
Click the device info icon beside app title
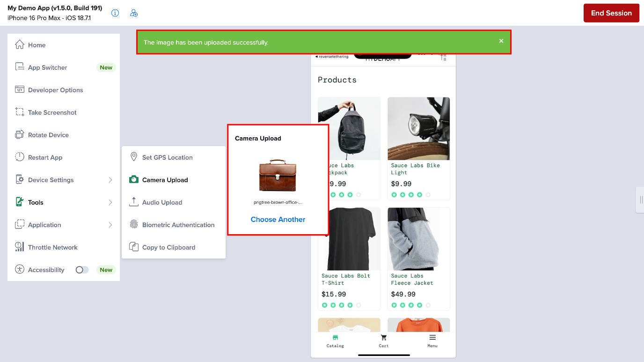[115, 13]
